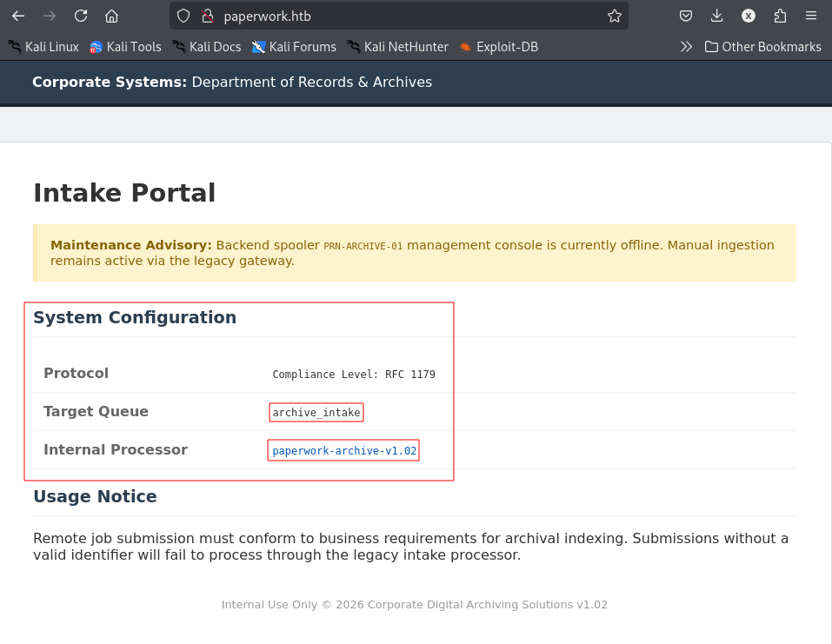832x644 pixels.
Task: Click the Internal Processor row label
Action: coord(116,450)
